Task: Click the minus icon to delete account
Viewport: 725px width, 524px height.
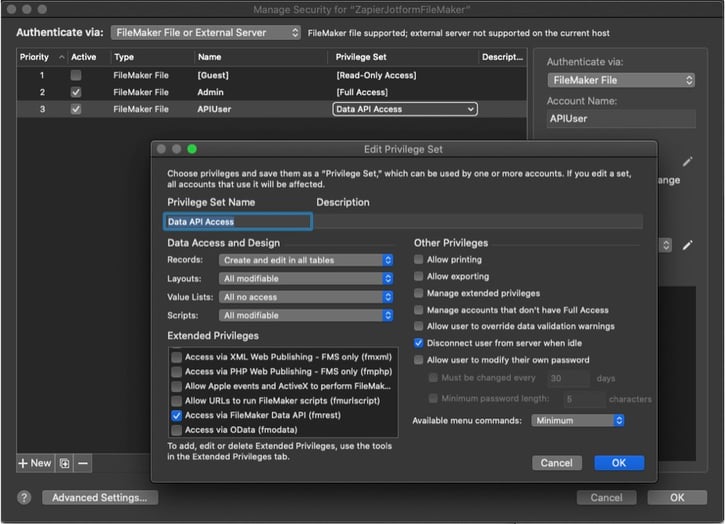Action: (83, 463)
